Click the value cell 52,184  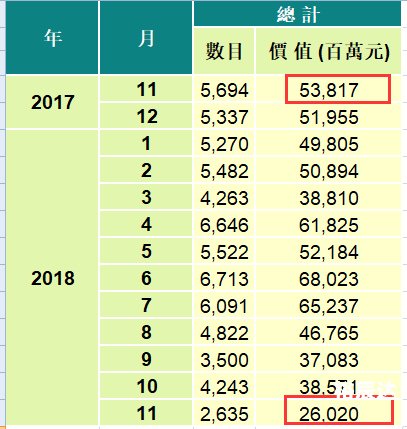click(x=328, y=251)
